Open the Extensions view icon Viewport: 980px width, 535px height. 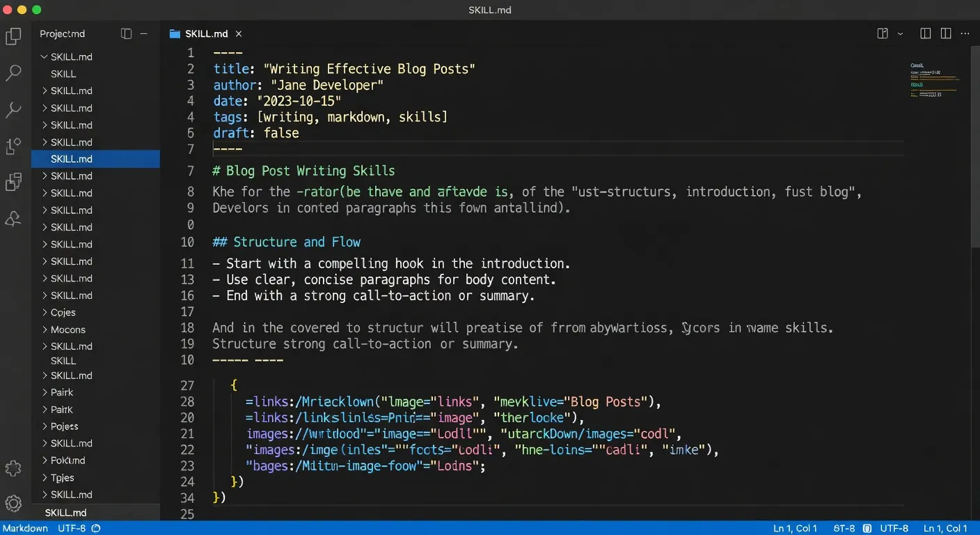coord(15,182)
